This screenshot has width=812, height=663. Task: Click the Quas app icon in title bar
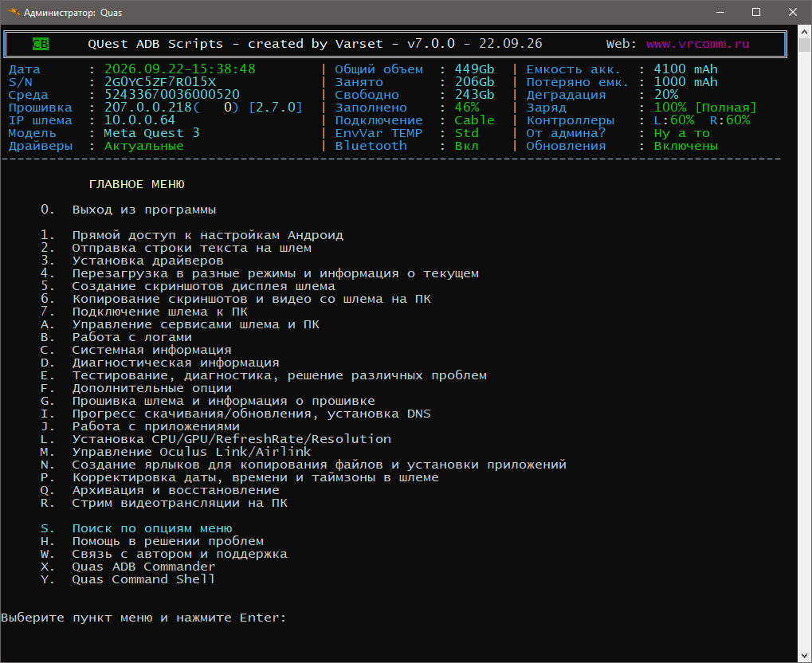tap(13, 12)
